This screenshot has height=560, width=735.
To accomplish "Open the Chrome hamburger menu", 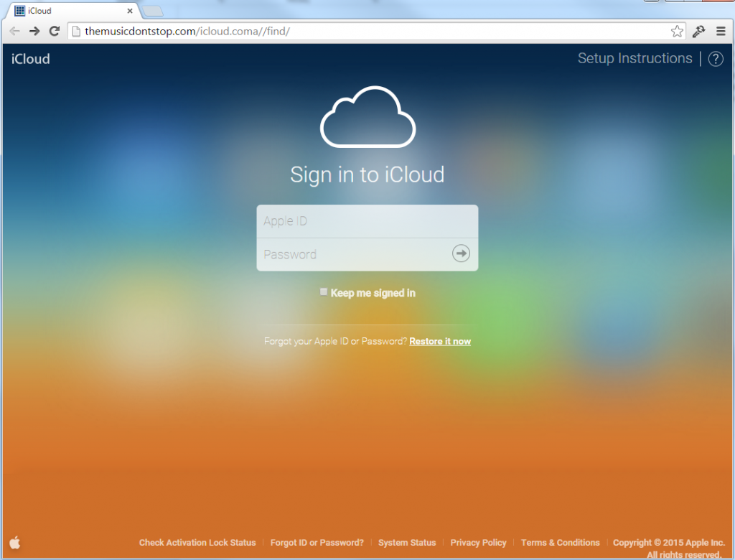I will 721,32.
